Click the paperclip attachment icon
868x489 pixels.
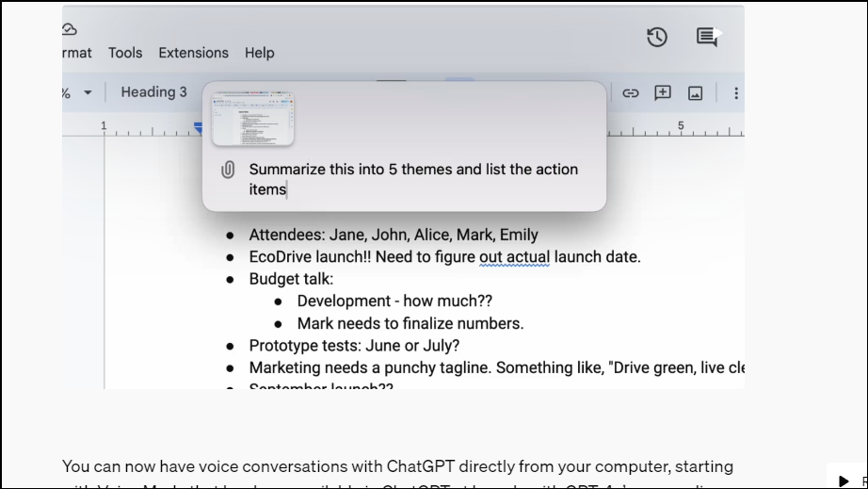[x=228, y=170]
